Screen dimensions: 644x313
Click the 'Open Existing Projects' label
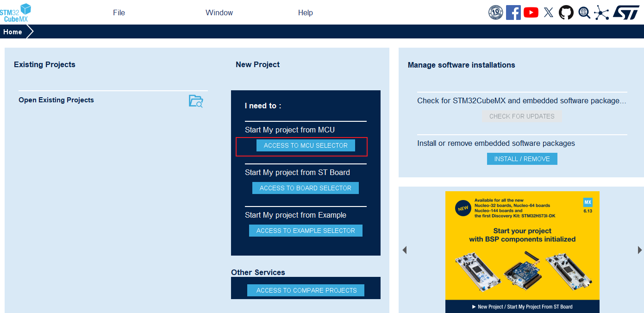tap(56, 100)
